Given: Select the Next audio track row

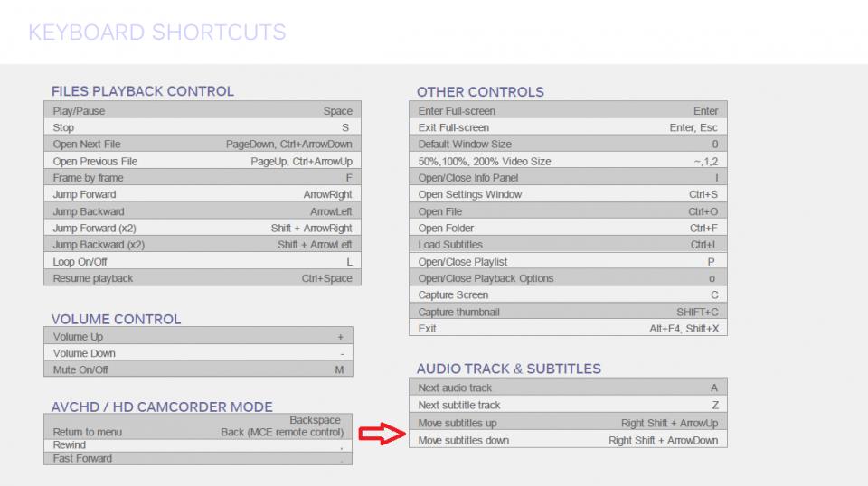Looking at the screenshot, I should pyautogui.click(x=568, y=388).
